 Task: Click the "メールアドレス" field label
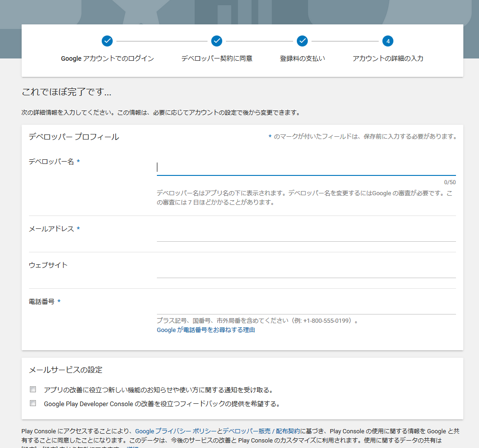pyautogui.click(x=52, y=229)
